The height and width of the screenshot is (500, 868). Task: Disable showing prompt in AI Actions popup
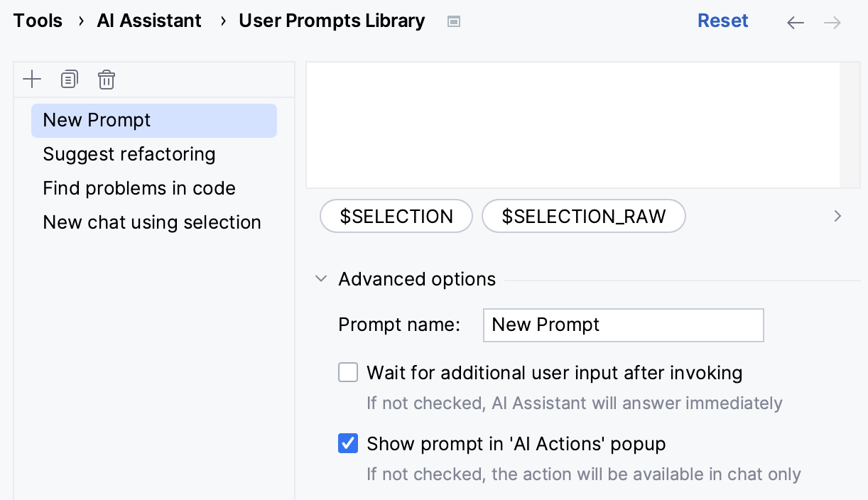[x=348, y=443]
